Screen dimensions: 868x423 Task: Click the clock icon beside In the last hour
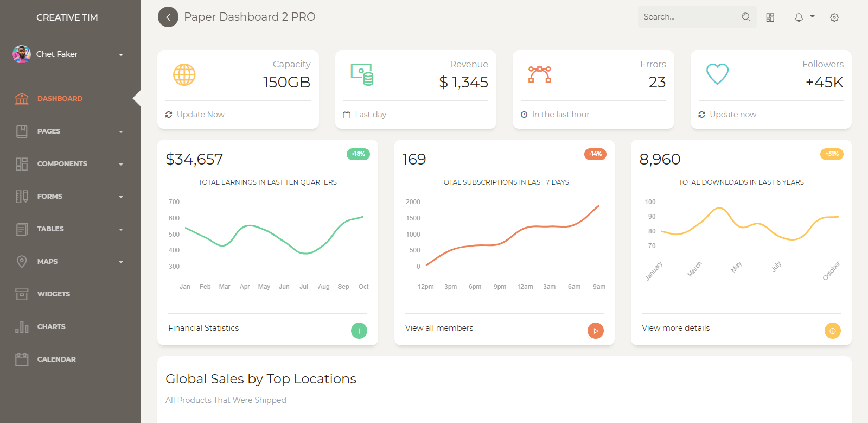(524, 115)
